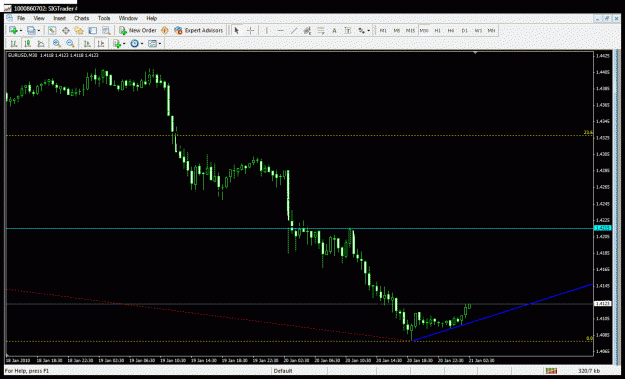Click the Indicators list icon
Viewport: 625px width, 379px height.
click(x=117, y=43)
